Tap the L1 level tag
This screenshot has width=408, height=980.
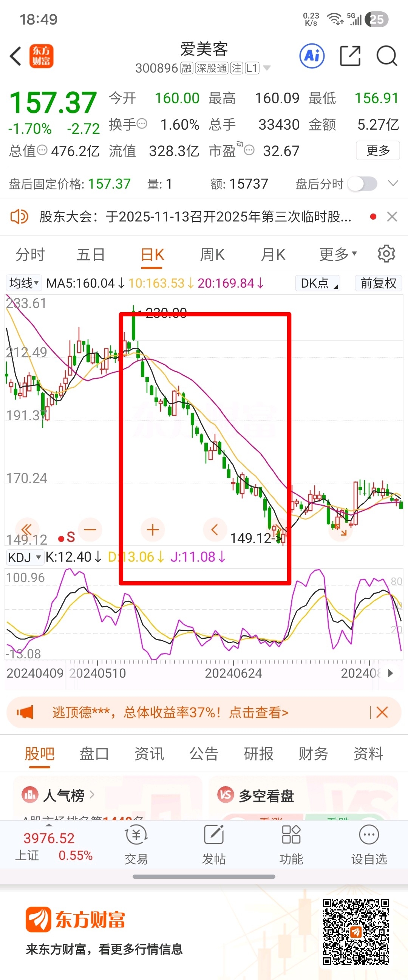click(x=252, y=68)
